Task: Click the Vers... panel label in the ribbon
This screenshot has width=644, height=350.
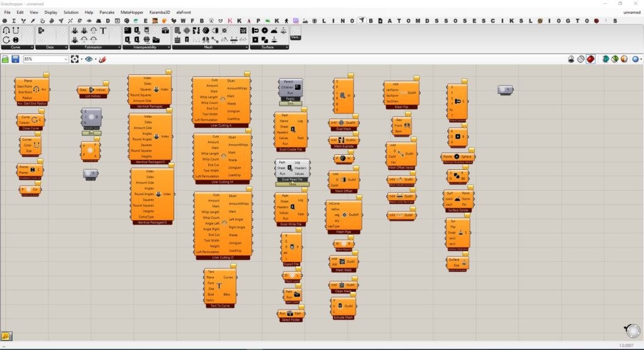Action: (296, 37)
